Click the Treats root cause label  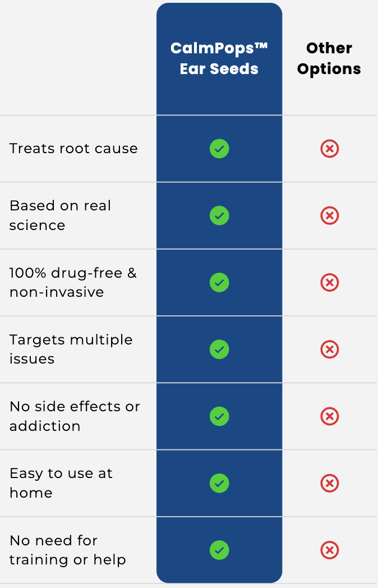coord(73,149)
